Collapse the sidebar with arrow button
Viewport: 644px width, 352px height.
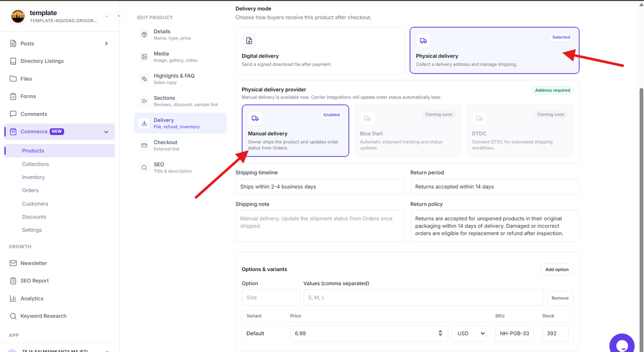[119, 16]
